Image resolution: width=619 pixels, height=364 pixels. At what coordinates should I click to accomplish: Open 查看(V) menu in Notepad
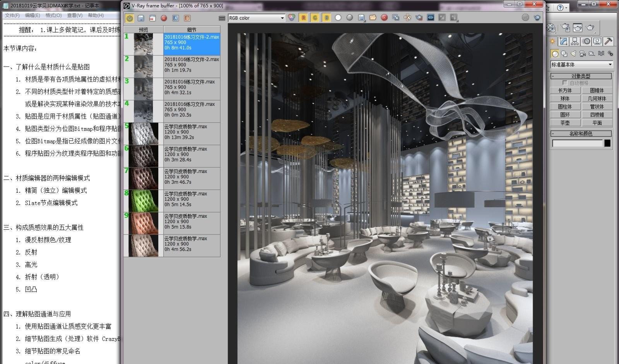(75, 15)
